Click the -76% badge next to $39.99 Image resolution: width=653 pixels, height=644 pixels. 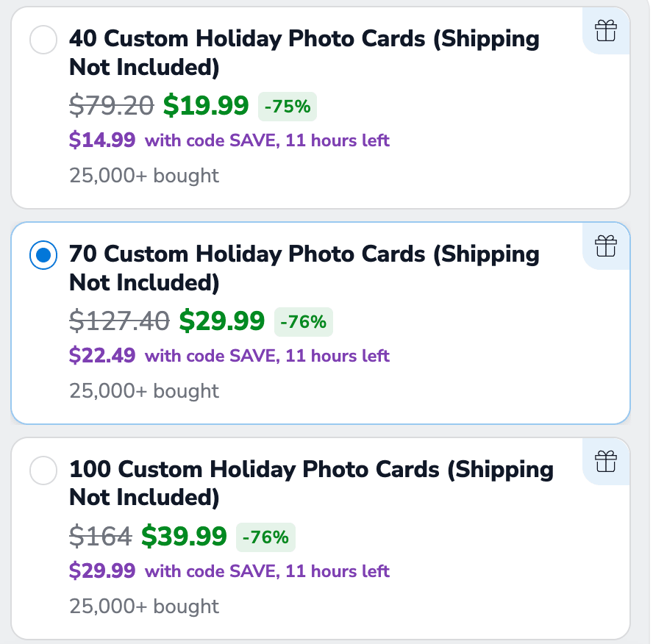click(x=265, y=537)
